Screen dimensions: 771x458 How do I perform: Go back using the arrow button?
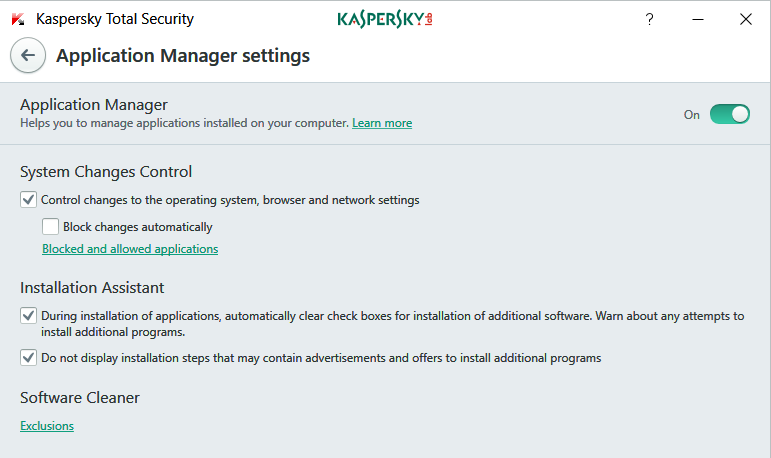pyautogui.click(x=28, y=56)
